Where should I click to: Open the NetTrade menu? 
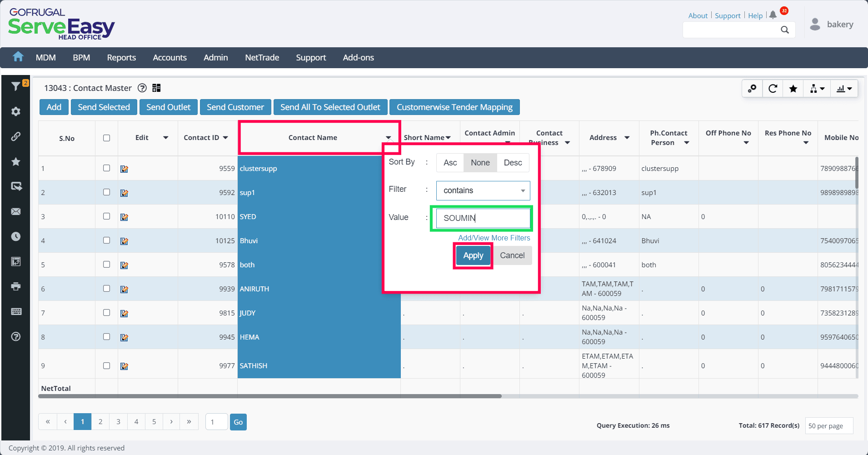262,57
